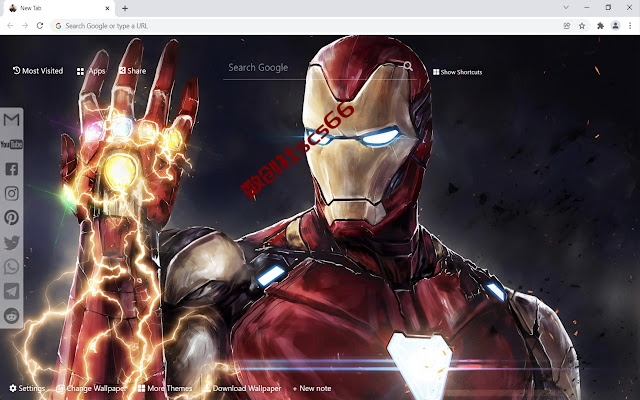Open a new tab with the plus button
This screenshot has height=400, width=640.
(125, 8)
